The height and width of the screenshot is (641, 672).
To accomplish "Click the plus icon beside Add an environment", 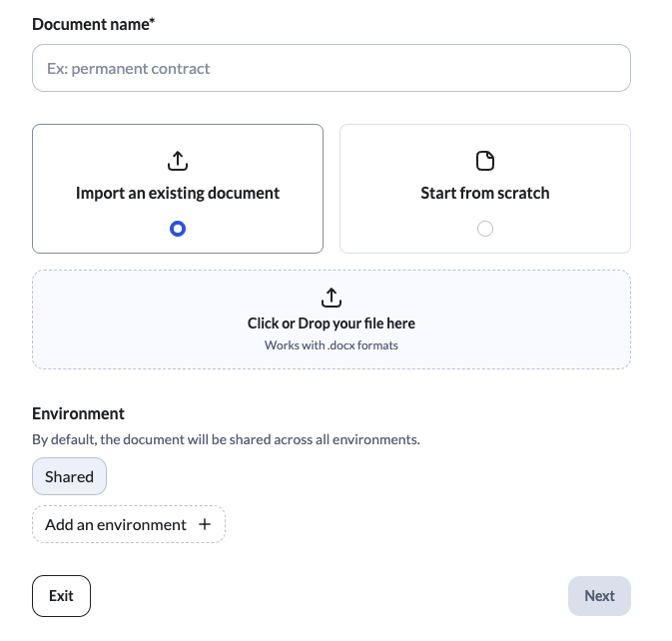I will pos(205,524).
